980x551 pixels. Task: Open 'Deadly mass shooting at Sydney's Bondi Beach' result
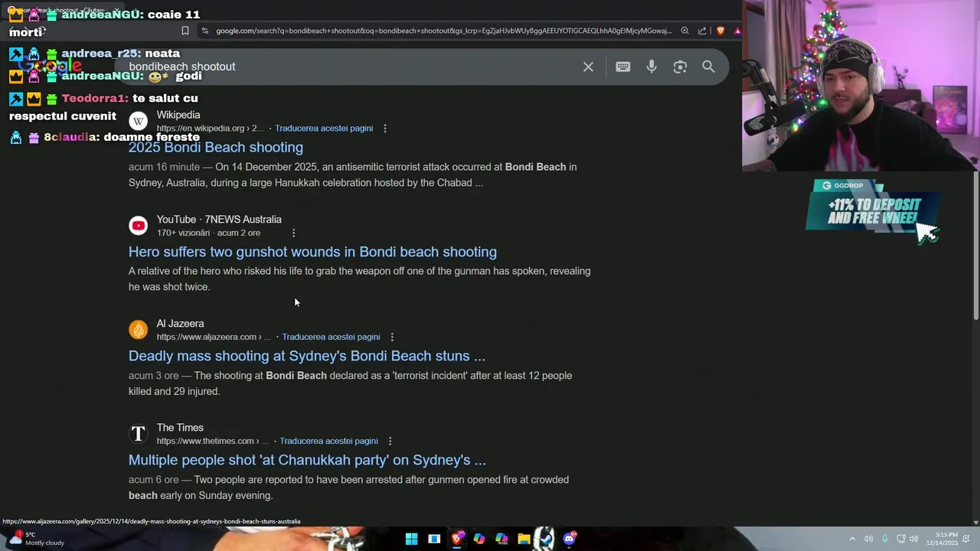click(307, 356)
